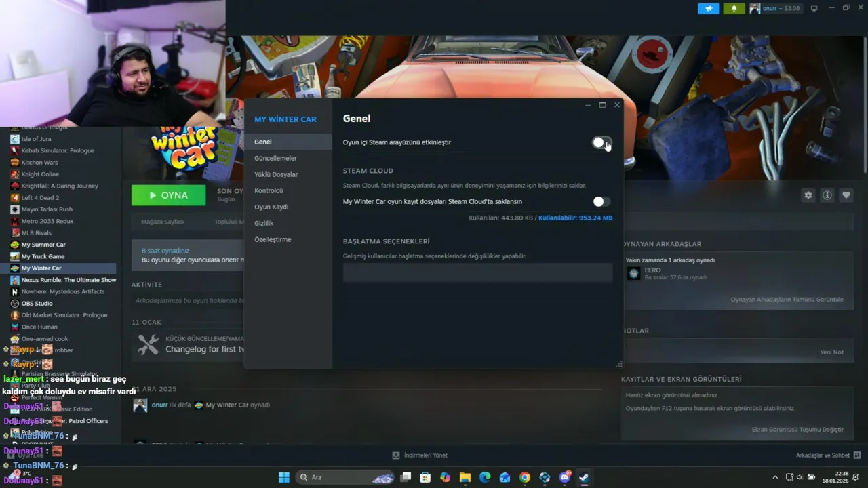This screenshot has height=488, width=868.
Task: Select My Truck Game icon
Action: click(x=15, y=256)
